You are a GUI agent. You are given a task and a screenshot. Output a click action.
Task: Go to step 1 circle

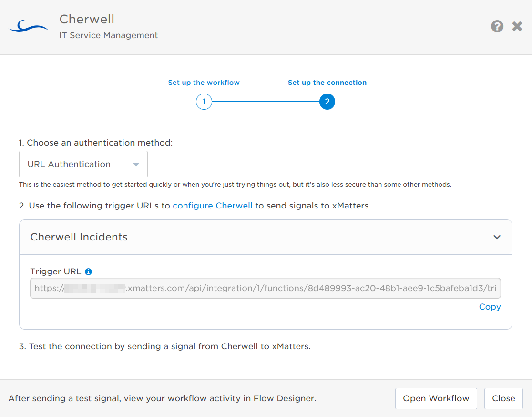pos(204,102)
